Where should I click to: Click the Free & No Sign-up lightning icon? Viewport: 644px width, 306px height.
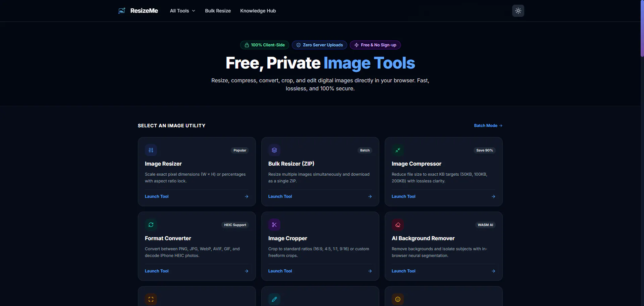pos(357,45)
